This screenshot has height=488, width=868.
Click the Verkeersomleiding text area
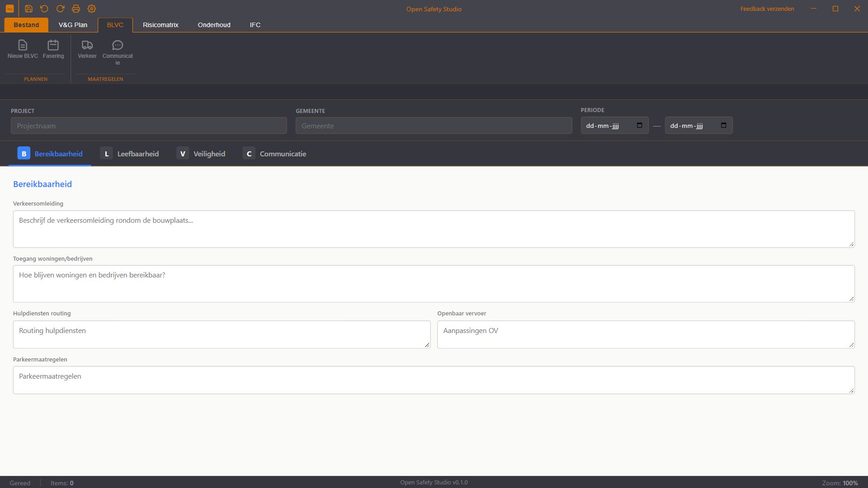pyautogui.click(x=434, y=229)
